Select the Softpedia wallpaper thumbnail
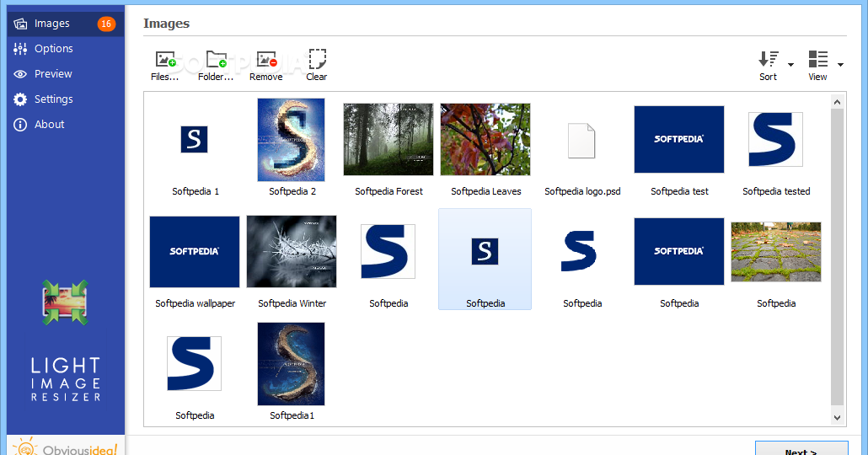This screenshot has height=455, width=868. click(x=195, y=252)
